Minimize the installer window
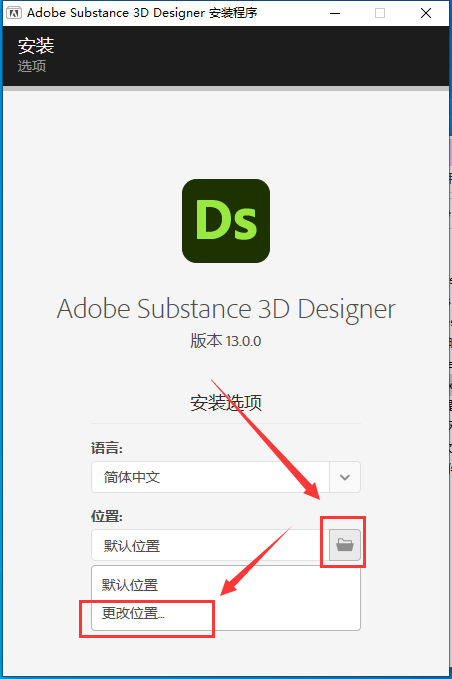The image size is (452, 679). pos(335,13)
